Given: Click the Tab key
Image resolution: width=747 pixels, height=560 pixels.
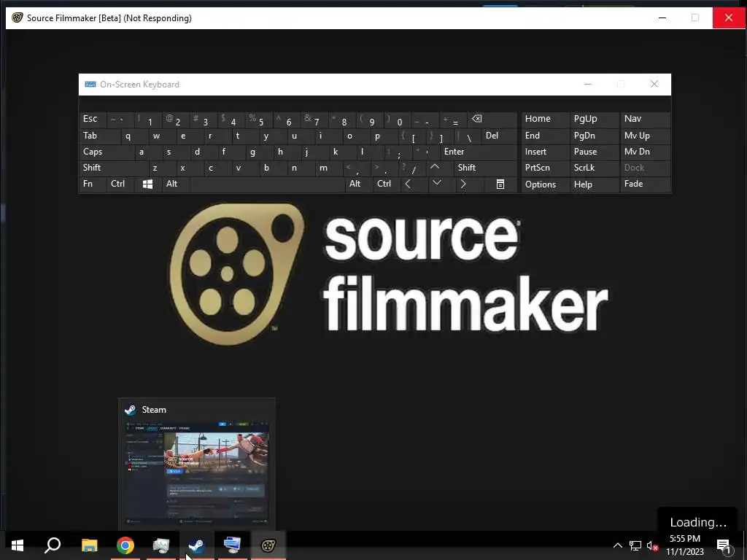Looking at the screenshot, I should point(99,136).
